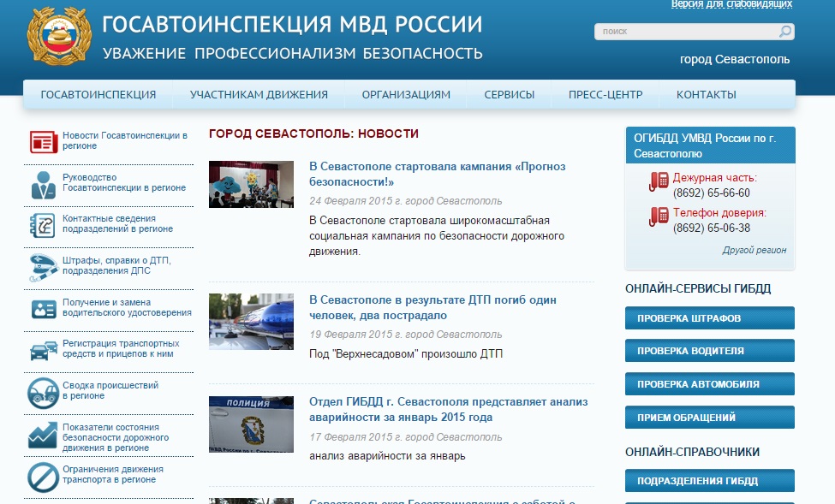Open Получение и замена водительского удостоверения link
The width and height of the screenshot is (835, 504).
pos(127,307)
